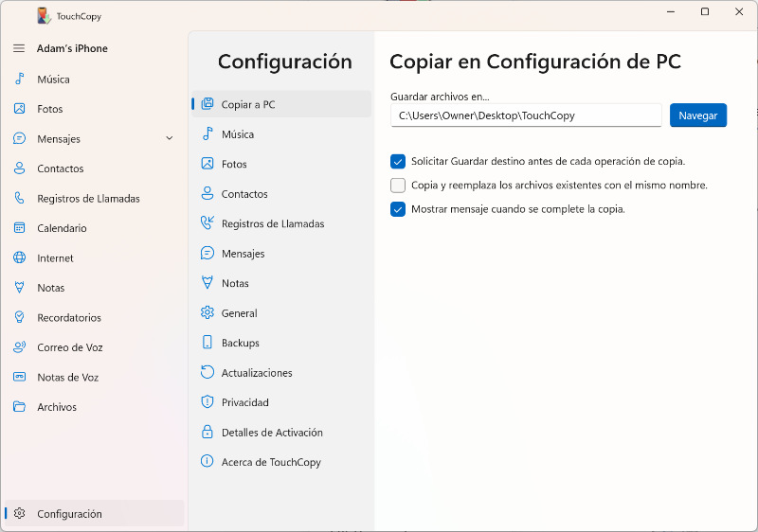758x532 pixels.
Task: Select Recordatorios label in left sidebar
Action: pos(69,318)
